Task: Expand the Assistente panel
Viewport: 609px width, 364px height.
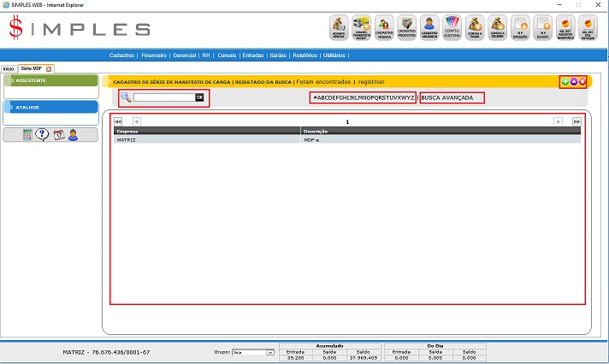Action: [50, 81]
